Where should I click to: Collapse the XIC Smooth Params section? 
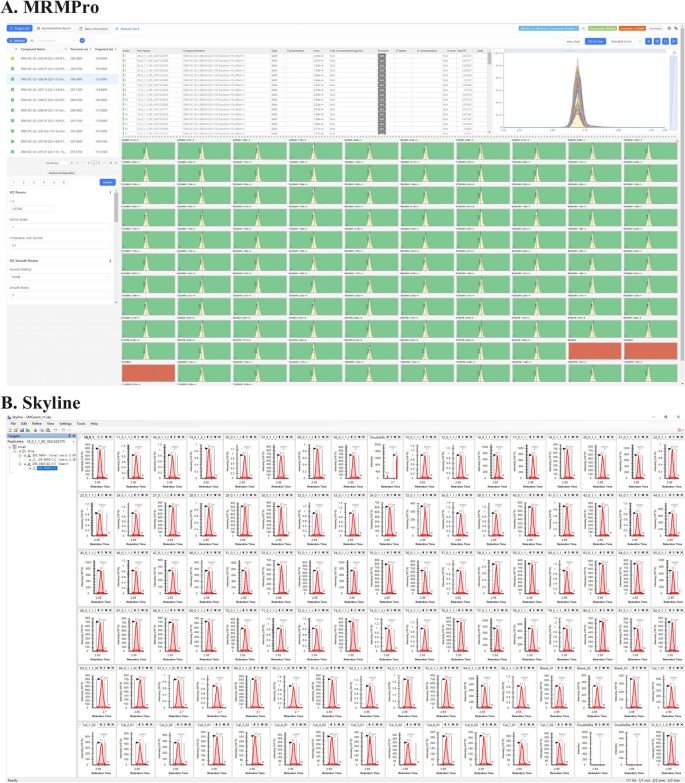60,261
